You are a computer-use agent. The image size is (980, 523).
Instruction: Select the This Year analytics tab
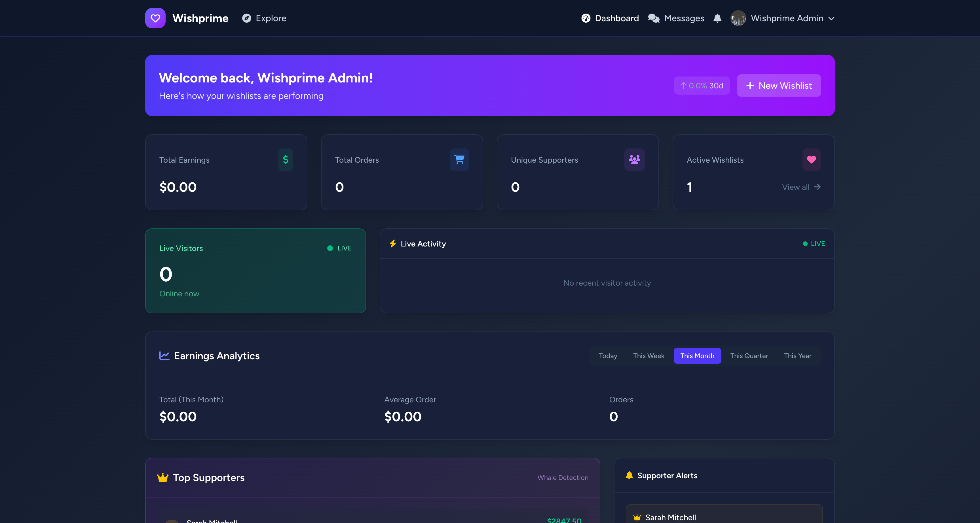pos(797,356)
